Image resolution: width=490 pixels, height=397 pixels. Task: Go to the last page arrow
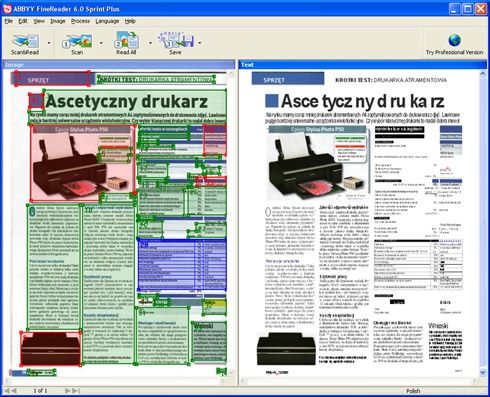(x=76, y=390)
